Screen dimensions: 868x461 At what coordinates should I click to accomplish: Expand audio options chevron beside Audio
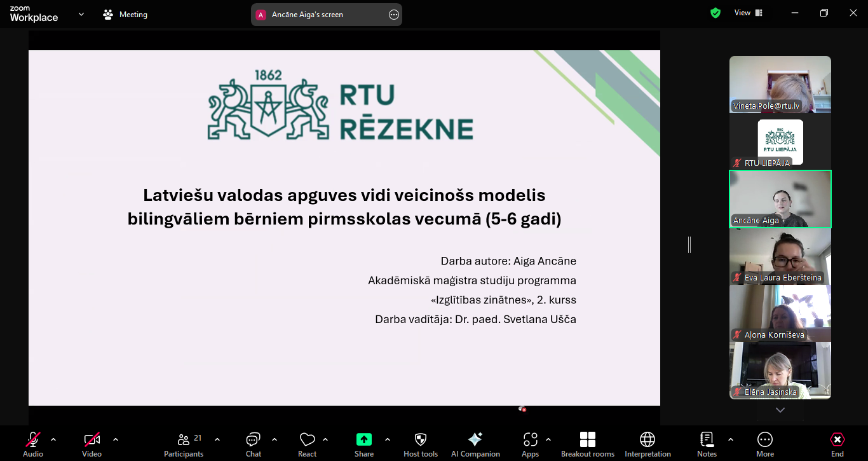coord(53,439)
